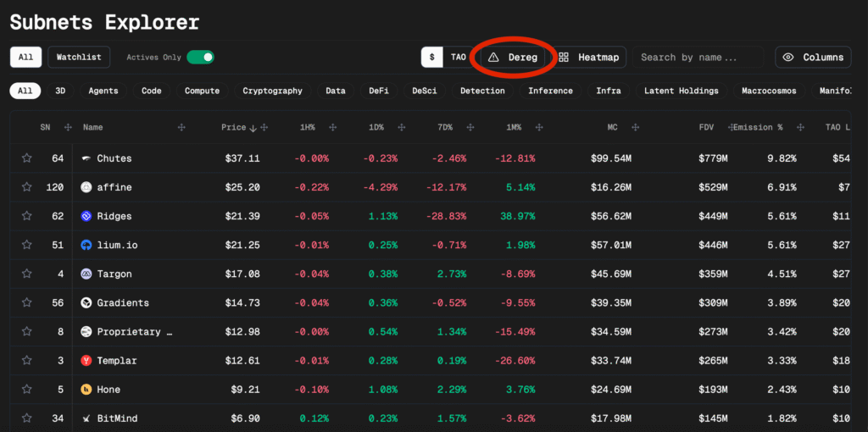Click the Gradients logo icon
Image resolution: width=868 pixels, height=432 pixels.
86,302
